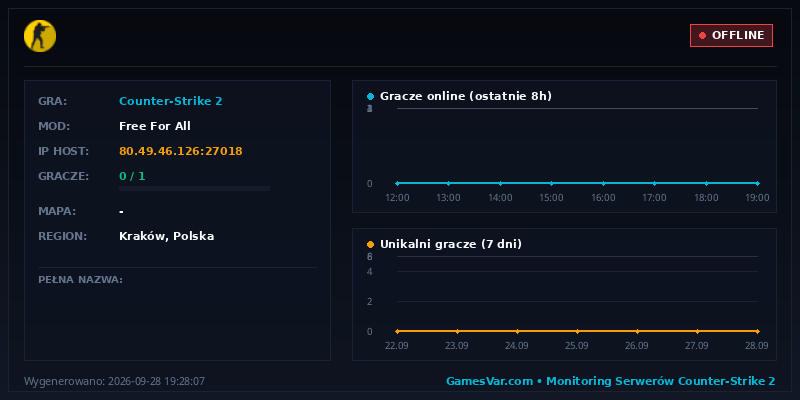The width and height of the screenshot is (800, 400).
Task: Click the 26.09 point on unique players chart
Action: 637,331
